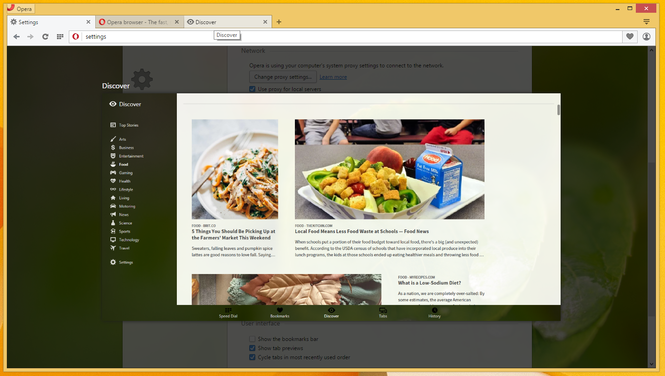Open Discover in bottom navigation
Screen dimensions: 665x376
331,313
